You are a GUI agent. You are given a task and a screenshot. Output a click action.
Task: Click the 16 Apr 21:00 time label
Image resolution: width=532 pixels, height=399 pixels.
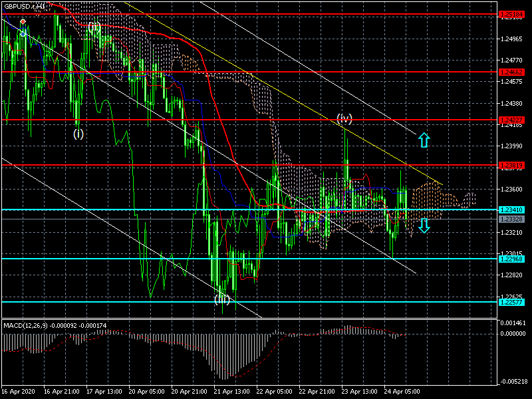coord(62,392)
